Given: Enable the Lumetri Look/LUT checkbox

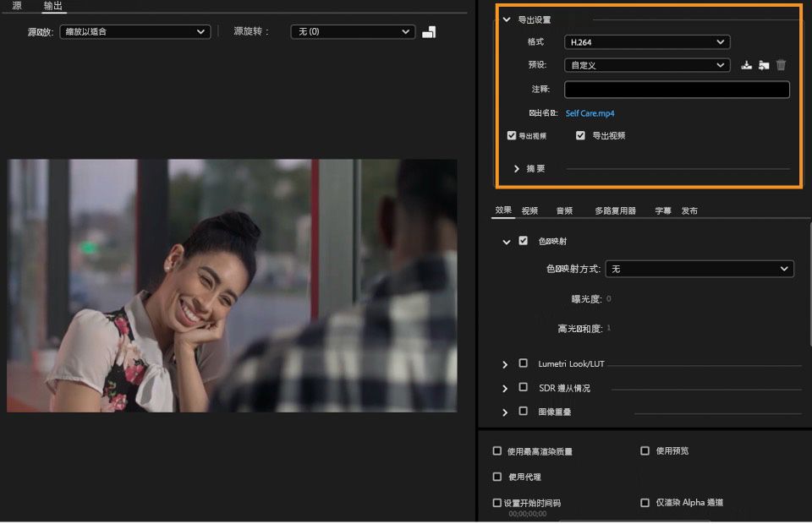Looking at the screenshot, I should [x=523, y=363].
